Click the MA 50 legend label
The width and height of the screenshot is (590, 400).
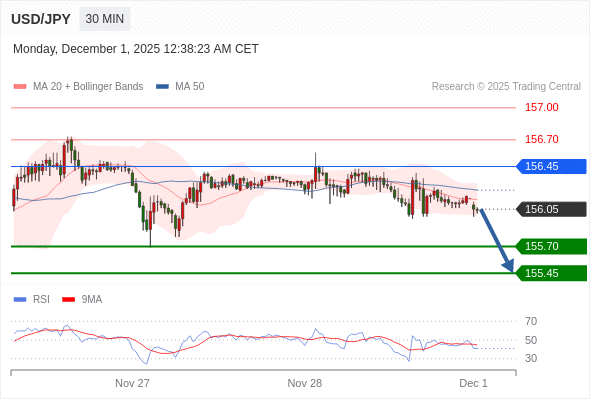(190, 87)
